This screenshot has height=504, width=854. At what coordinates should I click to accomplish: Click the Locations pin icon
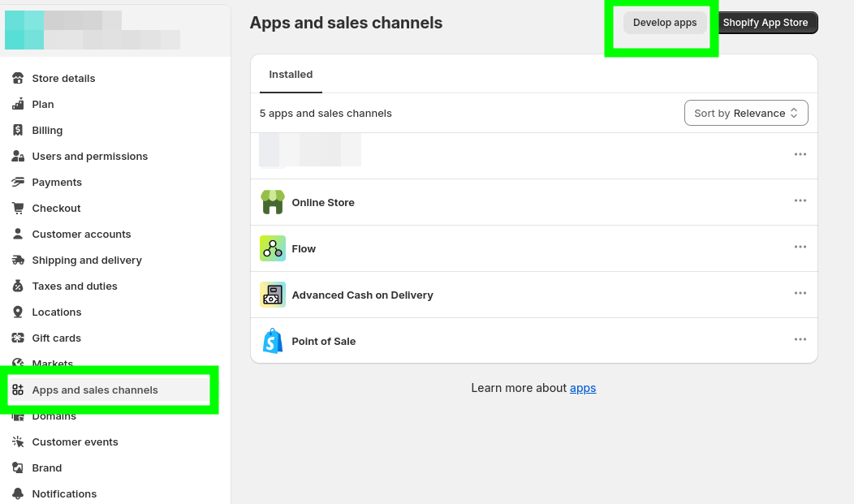click(x=18, y=312)
